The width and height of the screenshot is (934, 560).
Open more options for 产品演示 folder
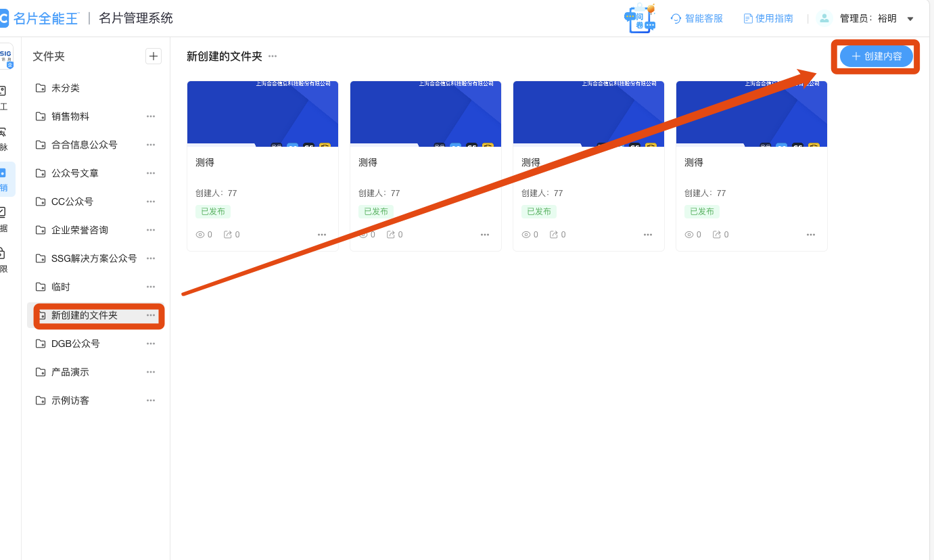tap(151, 372)
